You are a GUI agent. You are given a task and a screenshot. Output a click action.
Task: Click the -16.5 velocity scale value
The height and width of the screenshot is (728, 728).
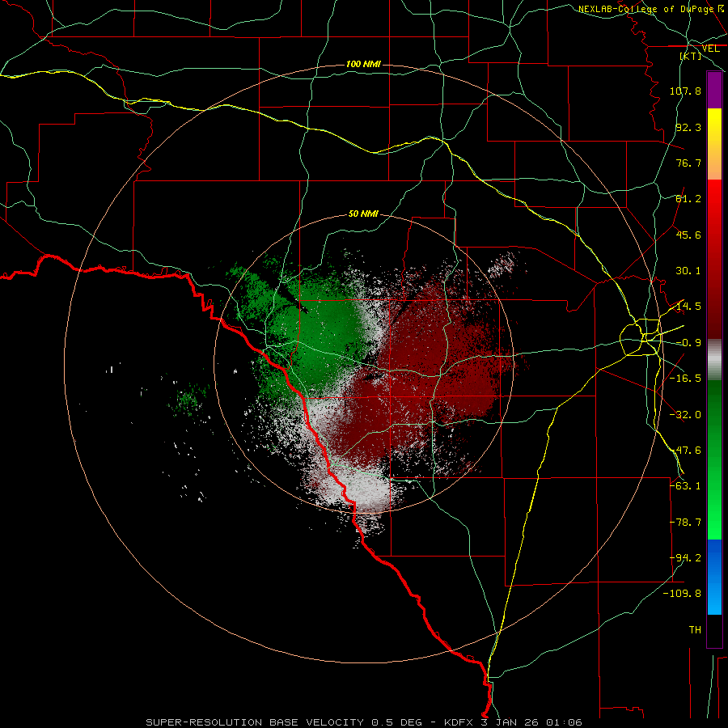(x=685, y=379)
